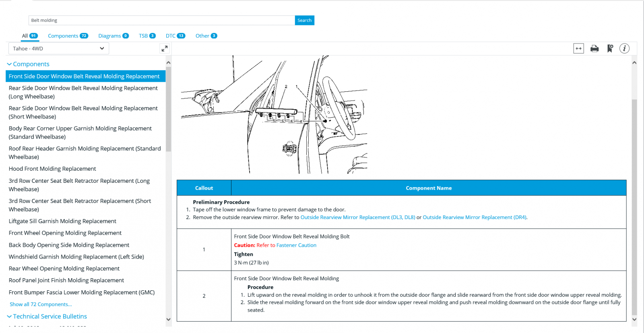This screenshot has height=333, width=644.
Task: Click the results list scrollbar thumb
Action: click(x=168, y=109)
